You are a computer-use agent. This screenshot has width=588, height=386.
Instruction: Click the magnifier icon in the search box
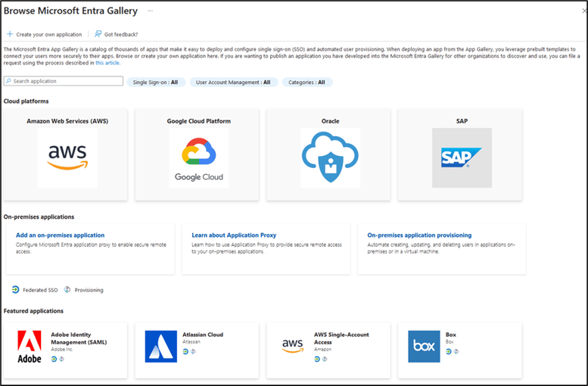[x=8, y=81]
